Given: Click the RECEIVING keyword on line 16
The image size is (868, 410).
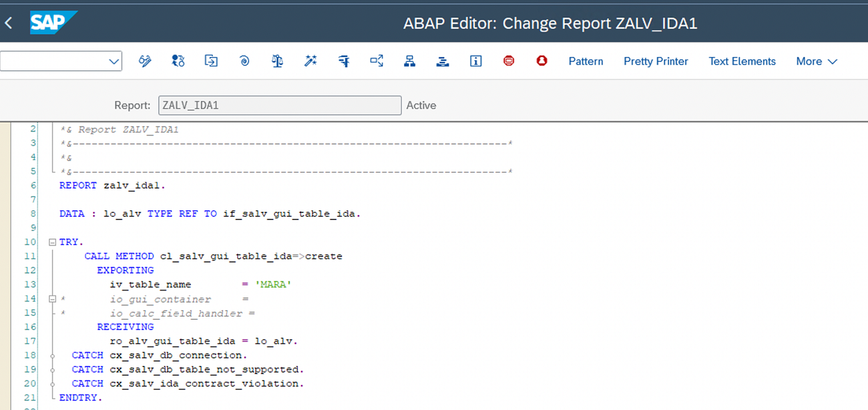Looking at the screenshot, I should [x=125, y=327].
